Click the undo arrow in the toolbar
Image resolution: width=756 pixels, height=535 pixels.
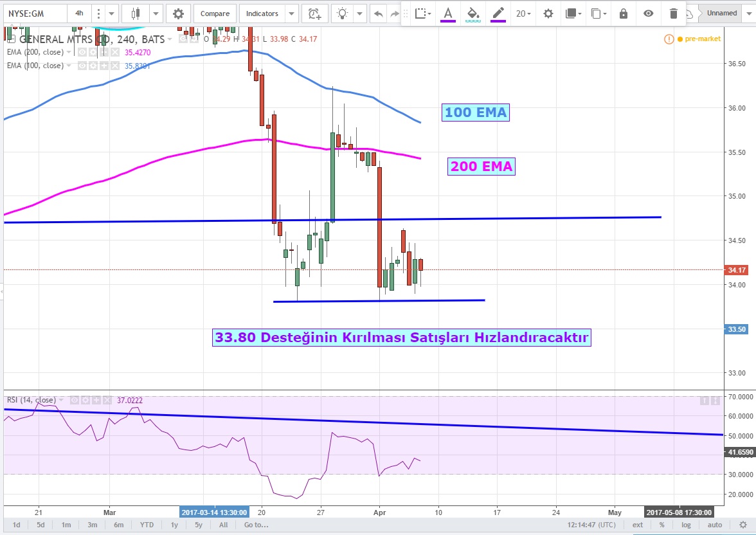point(379,13)
